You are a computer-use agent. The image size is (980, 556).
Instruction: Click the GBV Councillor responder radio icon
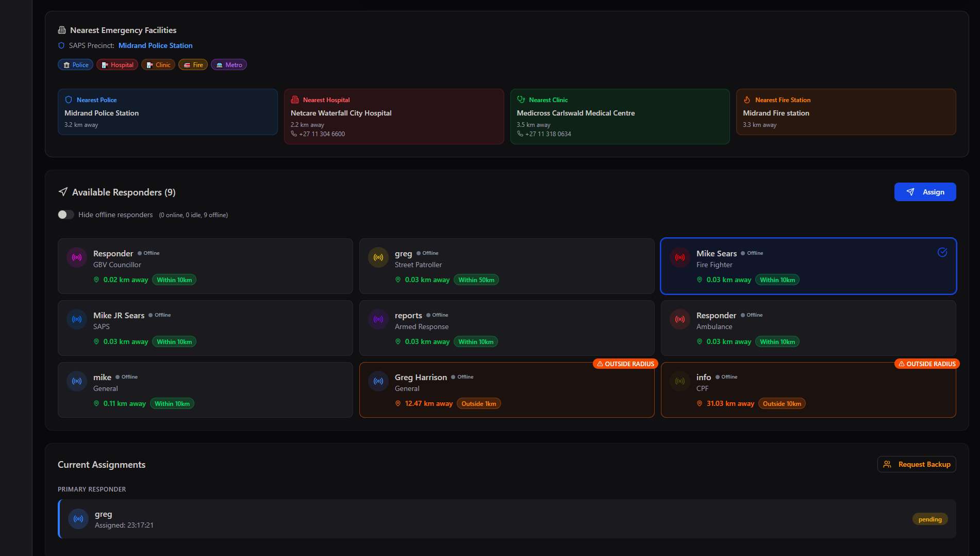click(x=77, y=257)
